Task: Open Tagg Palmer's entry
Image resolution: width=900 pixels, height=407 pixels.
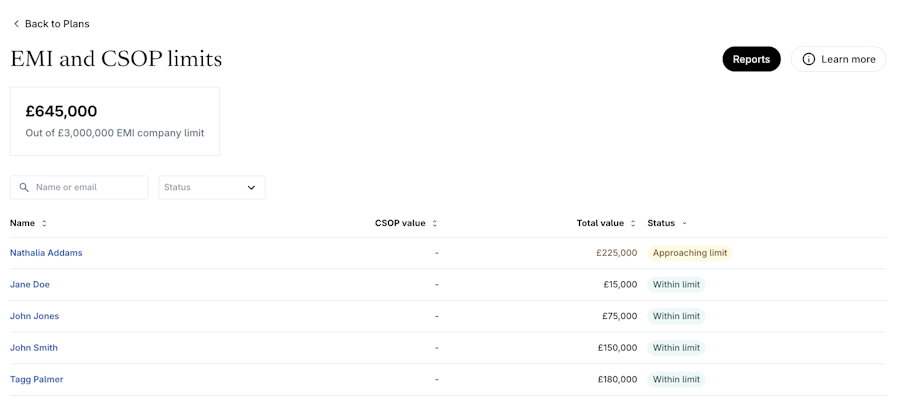Action: pyautogui.click(x=37, y=380)
